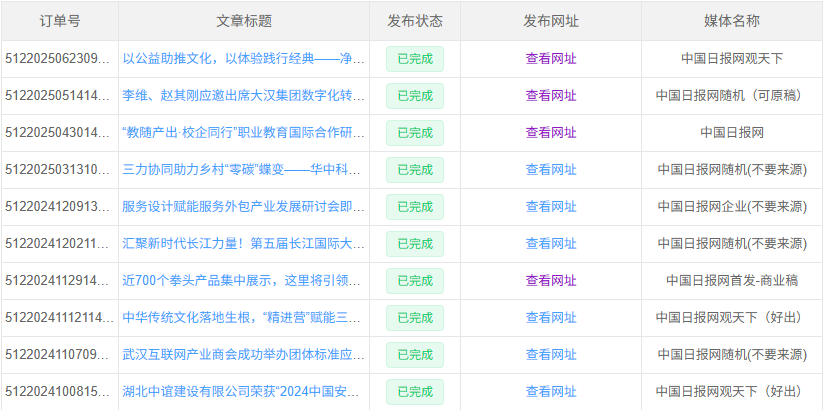The image size is (823, 410).
Task: Click 查看网址 for 中国日报网首发-商业稿 row
Action: [551, 281]
